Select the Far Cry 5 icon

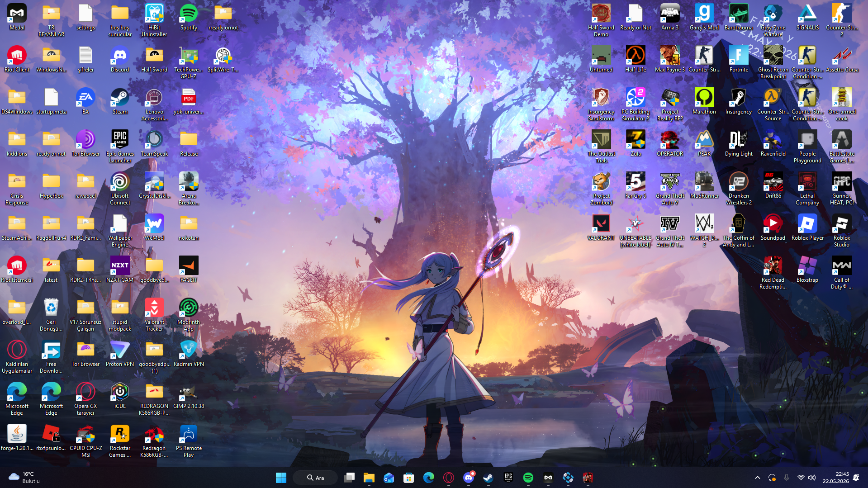tap(636, 185)
